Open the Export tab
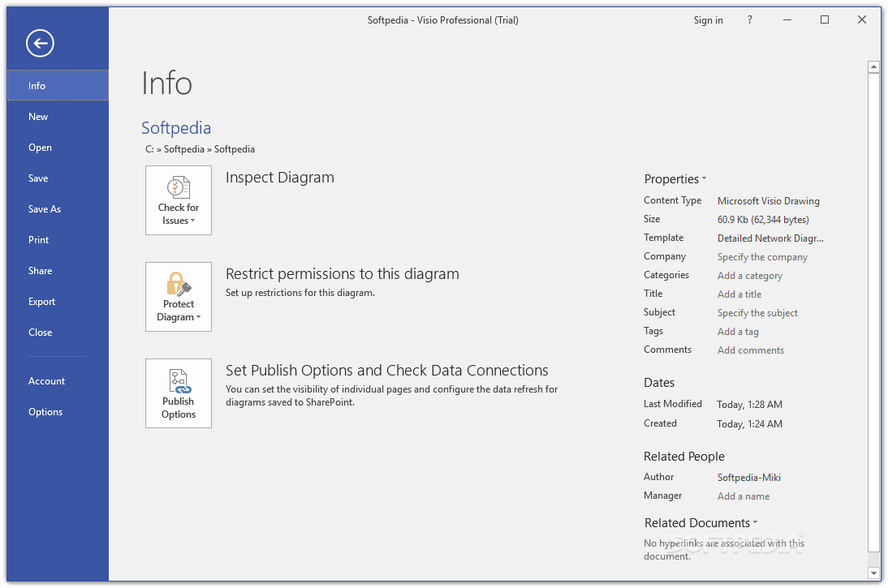 tap(58, 302)
